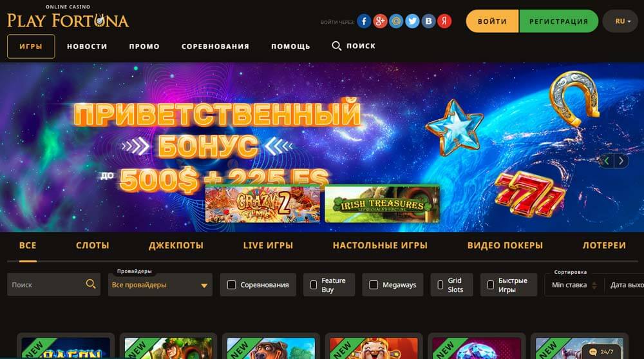
Task: Click the ВОЙТИ login button
Action: (493, 21)
